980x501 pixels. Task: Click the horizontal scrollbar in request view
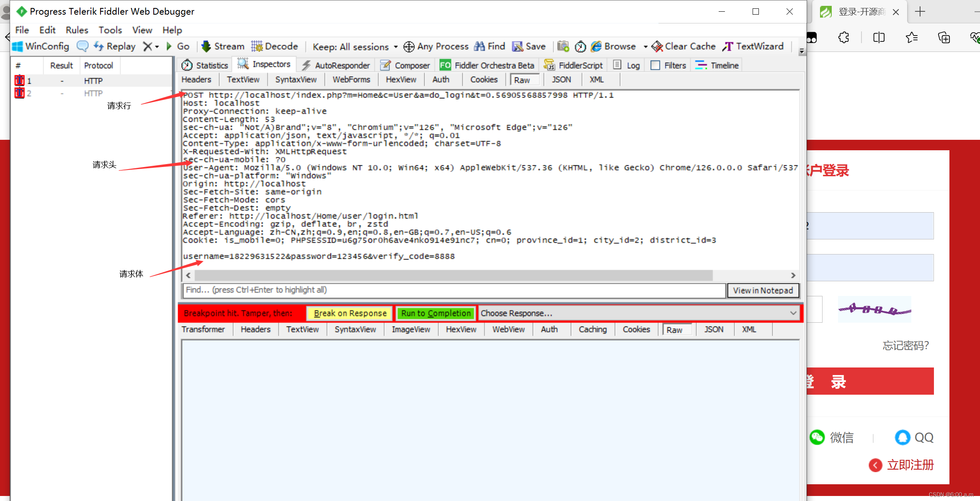tap(453, 275)
